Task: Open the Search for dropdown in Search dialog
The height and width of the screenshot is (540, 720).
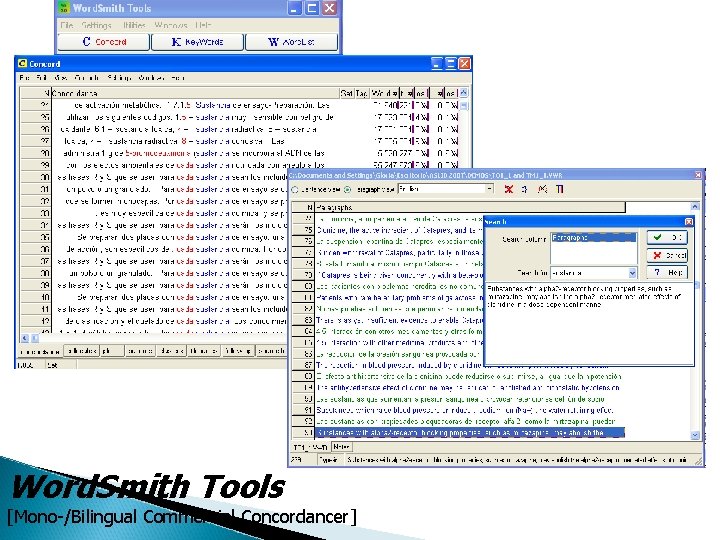Action: (632, 273)
